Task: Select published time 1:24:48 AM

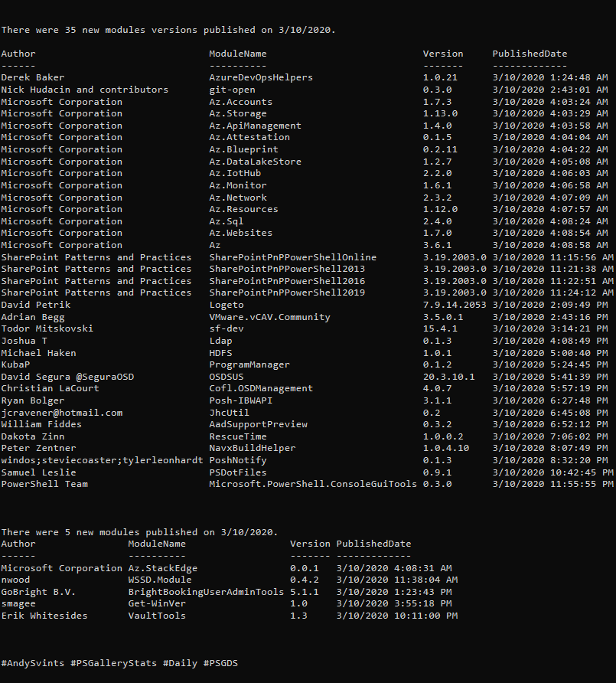Action: pos(579,77)
